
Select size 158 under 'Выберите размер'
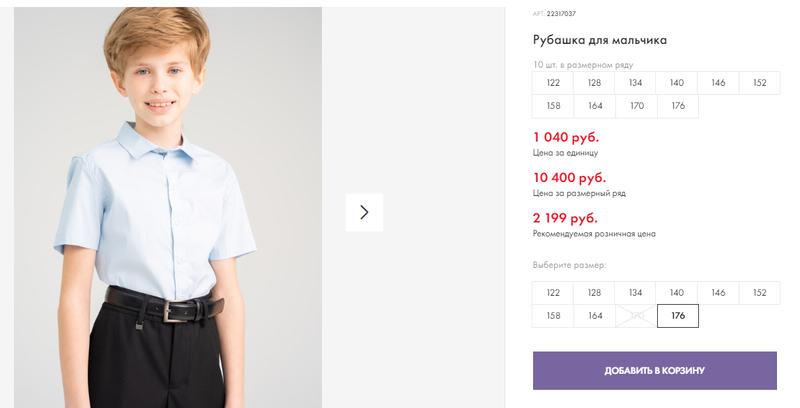[x=553, y=316]
